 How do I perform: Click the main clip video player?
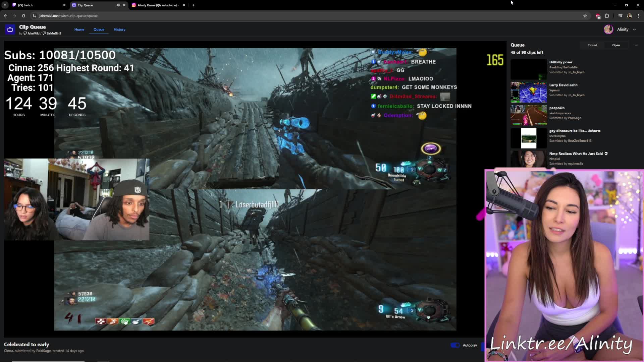tap(255, 189)
